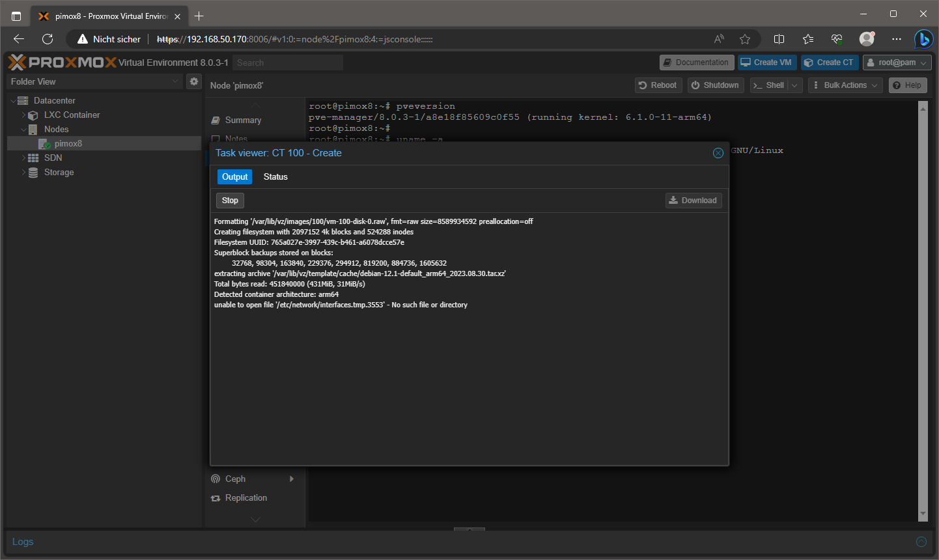
Task: Click the LXC Container cube icon
Action: tap(33, 115)
